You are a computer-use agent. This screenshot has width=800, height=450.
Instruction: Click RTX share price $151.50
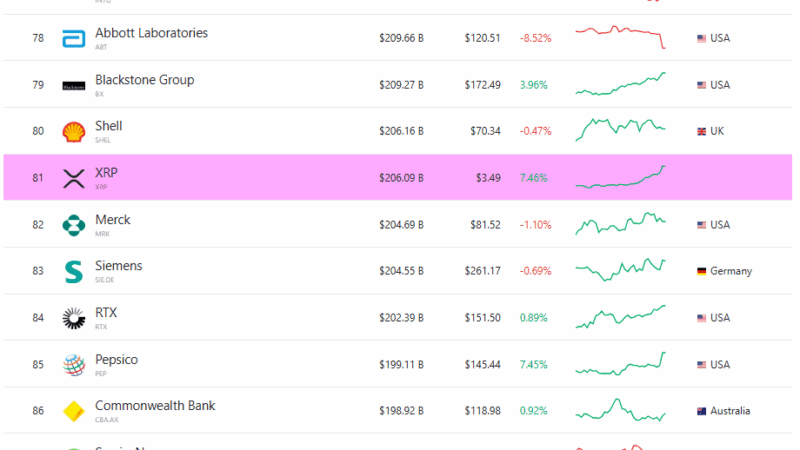point(482,318)
